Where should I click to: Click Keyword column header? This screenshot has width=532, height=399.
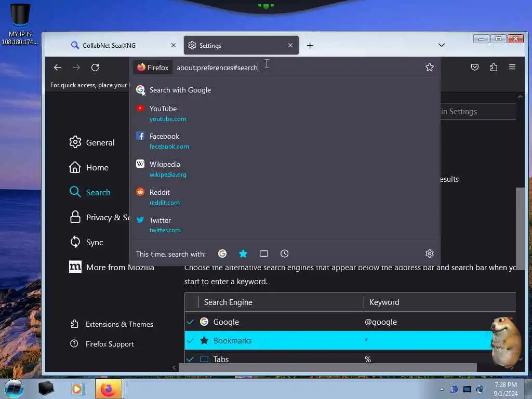coord(440,302)
